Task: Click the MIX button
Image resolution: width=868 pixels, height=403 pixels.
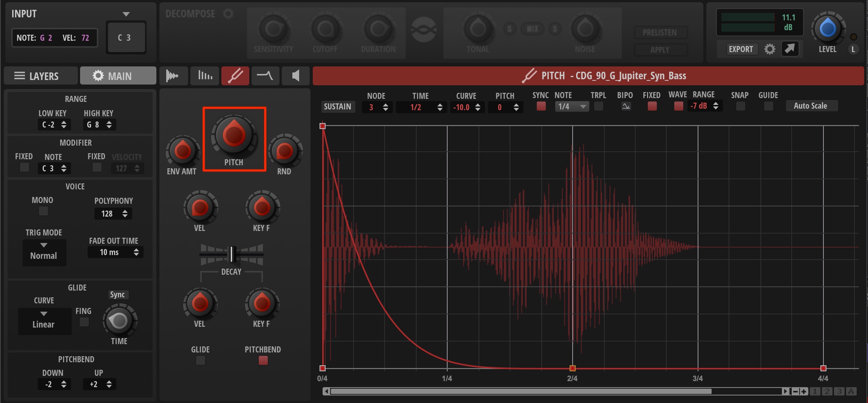Action: pyautogui.click(x=533, y=29)
